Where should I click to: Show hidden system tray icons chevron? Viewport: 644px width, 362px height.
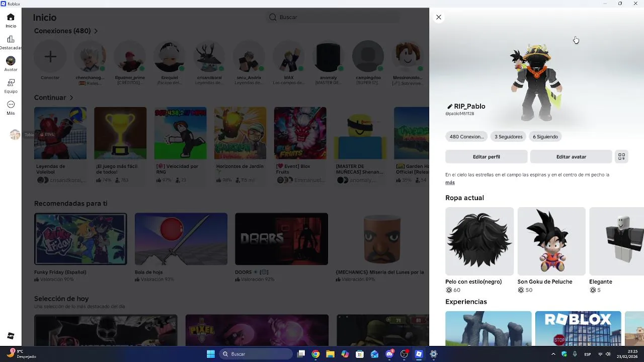pyautogui.click(x=553, y=354)
